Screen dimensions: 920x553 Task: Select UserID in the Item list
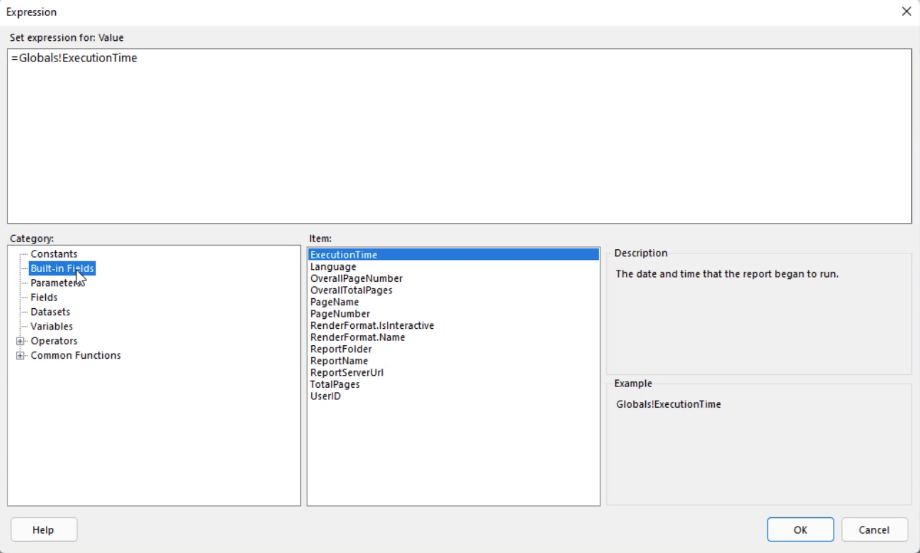pyautogui.click(x=326, y=396)
